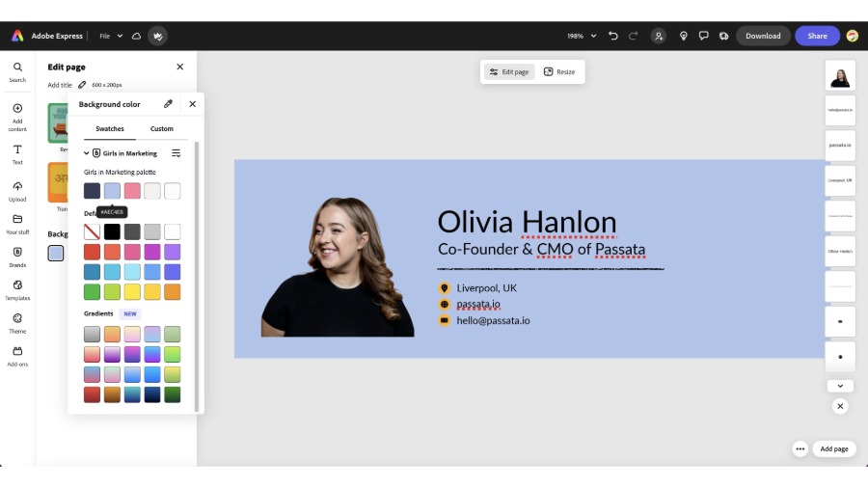Click the globe website icon on canvas
This screenshot has height=488, width=868.
coord(444,305)
